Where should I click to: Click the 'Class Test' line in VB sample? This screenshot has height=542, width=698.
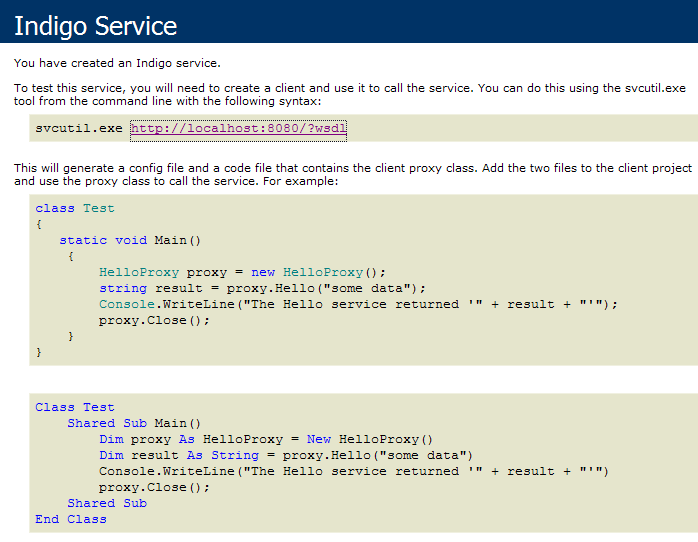75,407
